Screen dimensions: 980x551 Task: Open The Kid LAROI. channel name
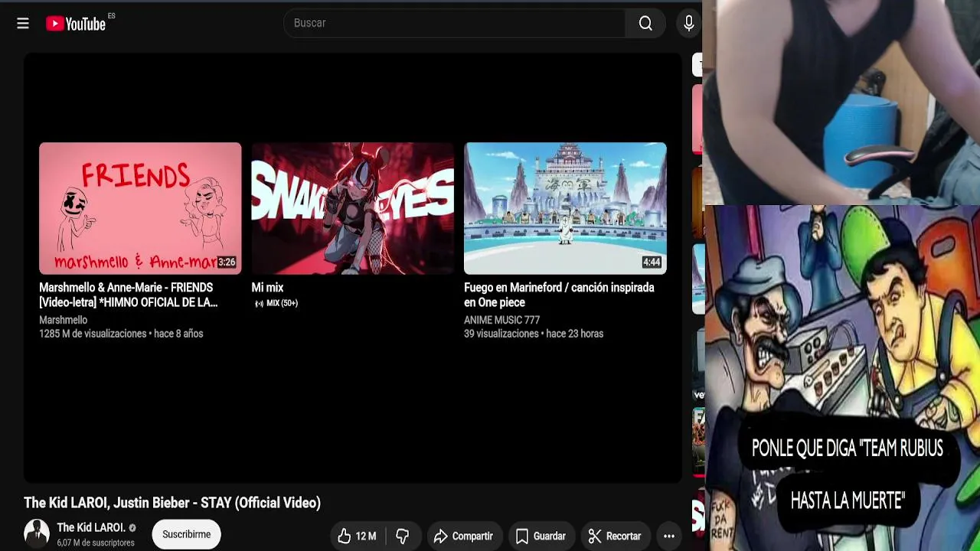click(91, 527)
